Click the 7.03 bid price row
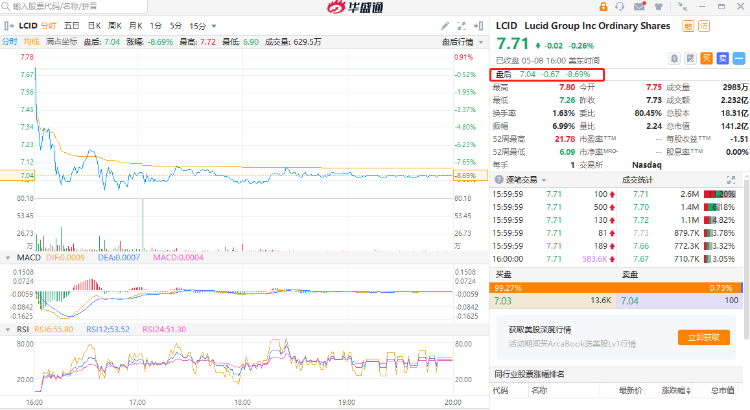This screenshot has width=750, height=410. click(553, 301)
